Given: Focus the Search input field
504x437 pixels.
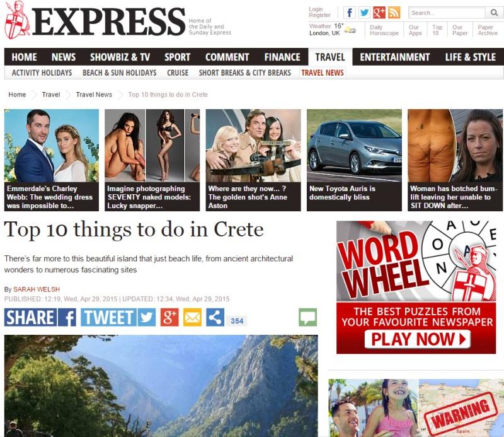Looking at the screenshot, I should click(447, 13).
